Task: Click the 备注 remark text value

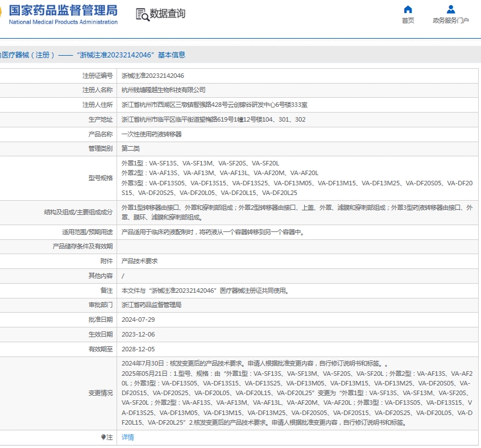Action: point(205,291)
